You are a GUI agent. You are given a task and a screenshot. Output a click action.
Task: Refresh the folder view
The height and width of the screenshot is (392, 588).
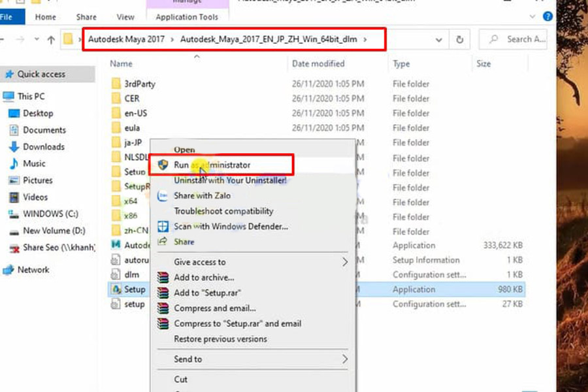pos(459,40)
